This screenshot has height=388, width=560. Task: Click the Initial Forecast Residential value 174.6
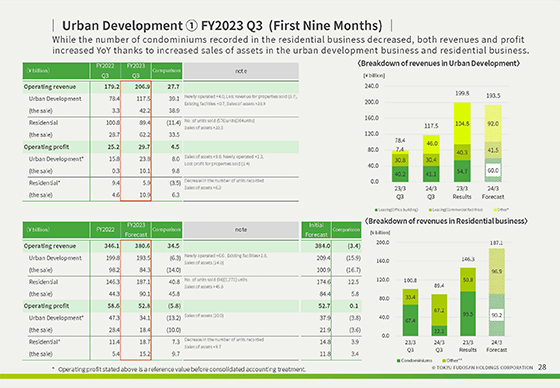click(324, 282)
